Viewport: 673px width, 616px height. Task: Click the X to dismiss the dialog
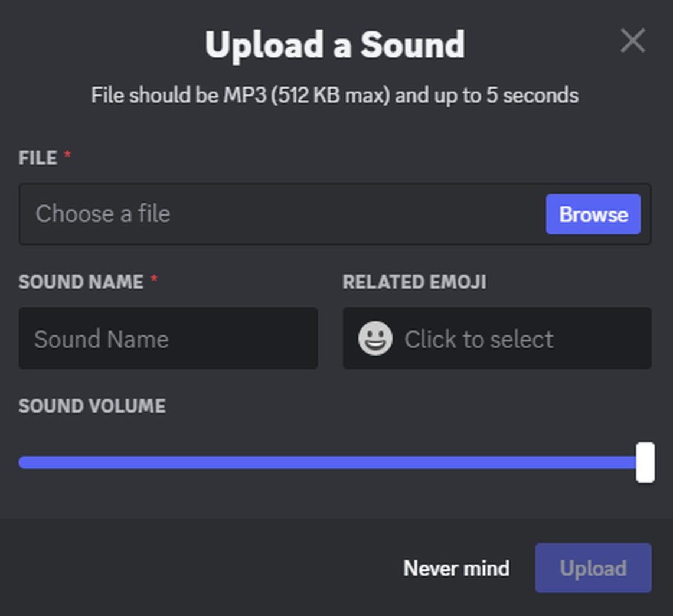coord(633,41)
